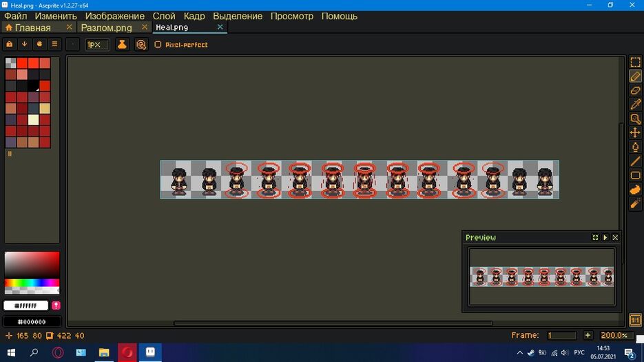644x362 pixels.
Task: Click the rainbow hue slider bar
Action: (x=32, y=283)
